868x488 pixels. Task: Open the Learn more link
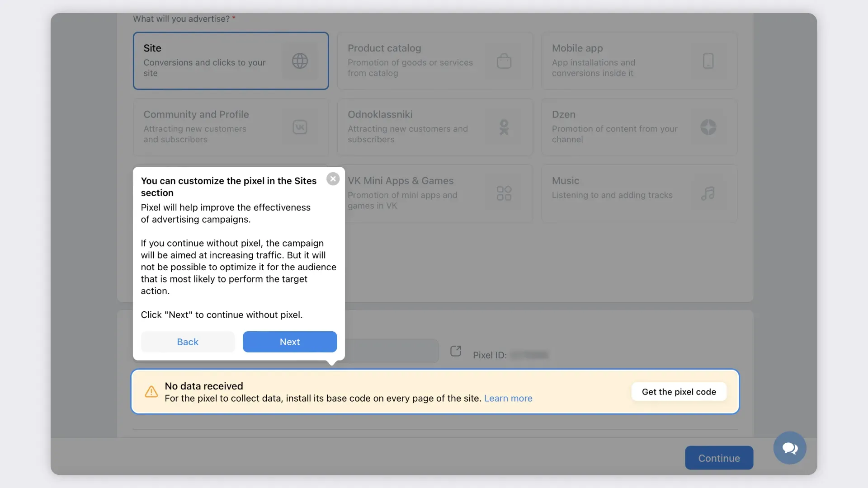coord(508,398)
